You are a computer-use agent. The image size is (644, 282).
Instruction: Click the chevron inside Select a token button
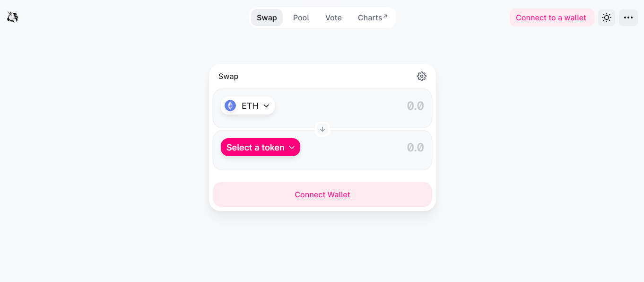coord(292,148)
